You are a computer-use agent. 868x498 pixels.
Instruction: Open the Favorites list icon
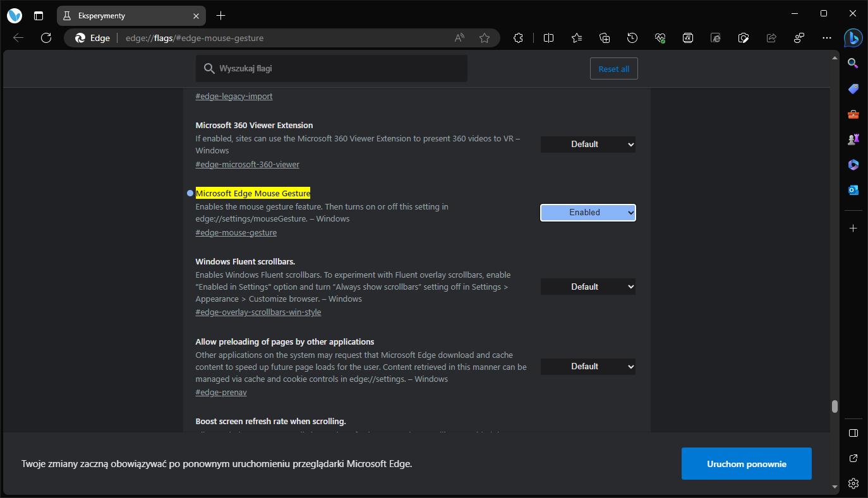[x=577, y=38]
